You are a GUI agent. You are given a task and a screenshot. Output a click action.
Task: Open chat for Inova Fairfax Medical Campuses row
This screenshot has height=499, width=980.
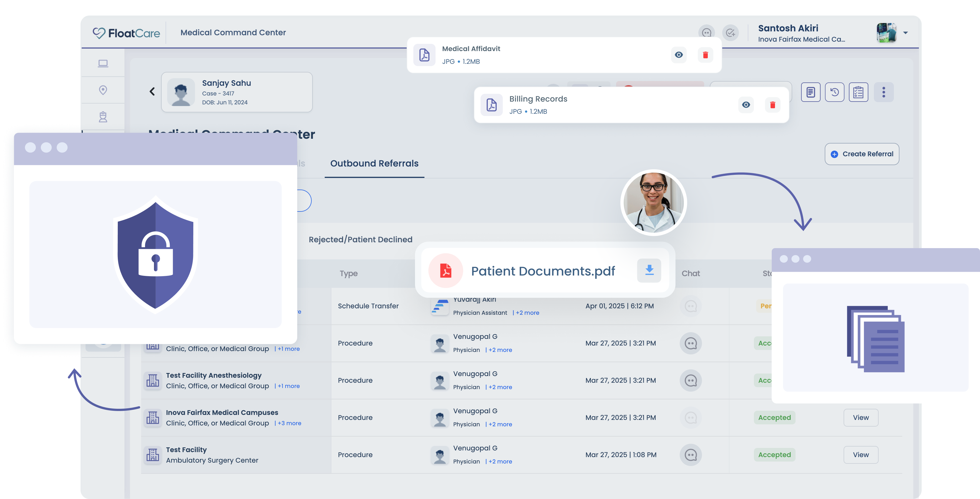pyautogui.click(x=691, y=418)
